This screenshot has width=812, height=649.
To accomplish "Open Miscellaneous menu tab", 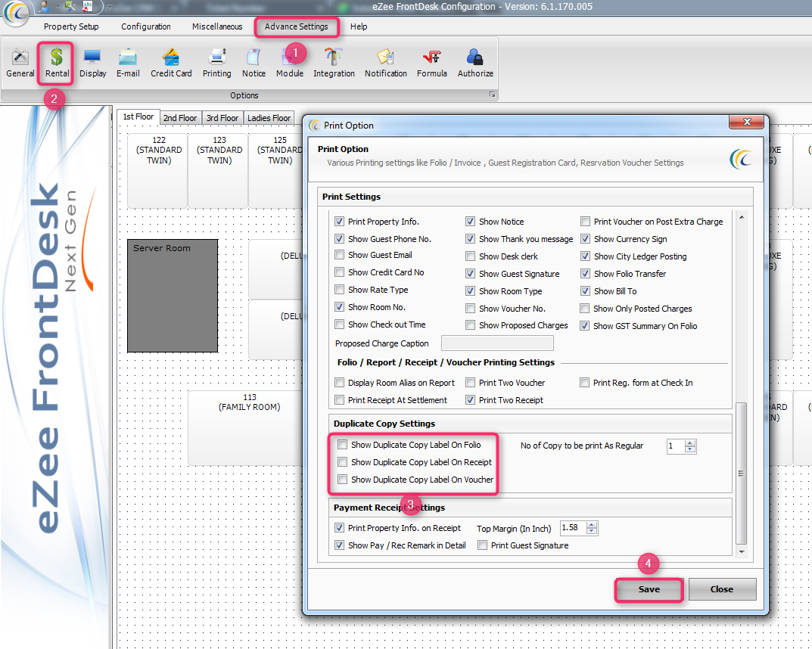I will 217,26.
